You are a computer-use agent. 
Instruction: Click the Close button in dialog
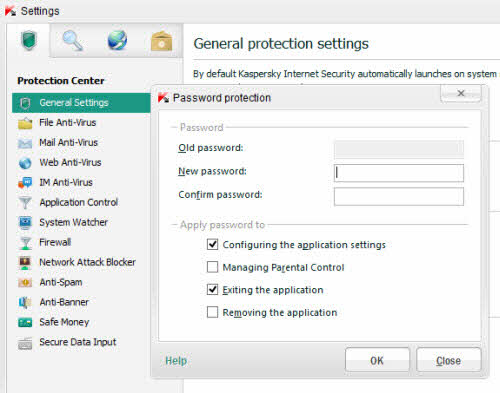coord(448,360)
